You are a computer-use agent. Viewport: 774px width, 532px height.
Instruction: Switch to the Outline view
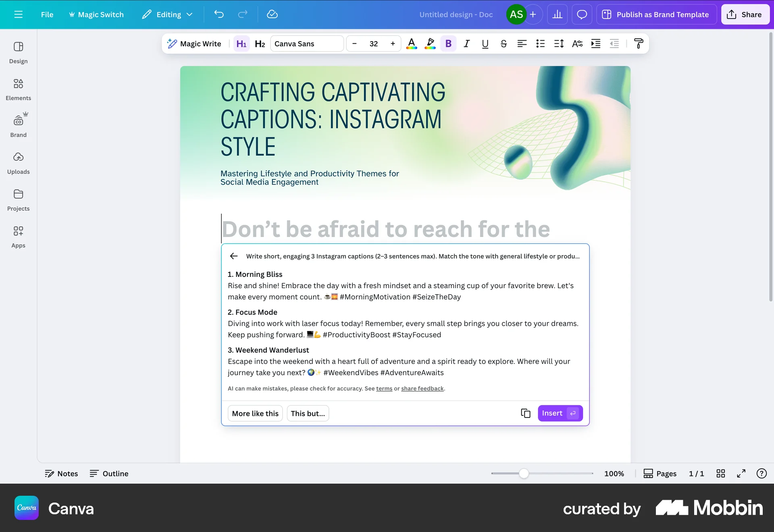click(x=108, y=474)
